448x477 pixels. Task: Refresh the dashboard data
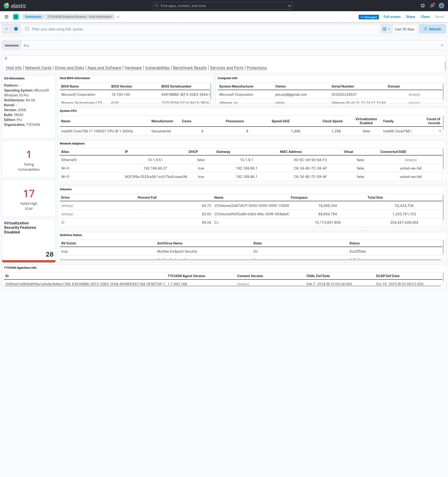[432, 29]
